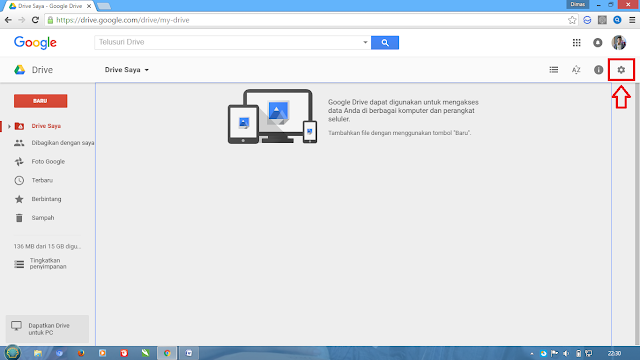
Task: Click the blue round extension icon
Action: coord(617,20)
